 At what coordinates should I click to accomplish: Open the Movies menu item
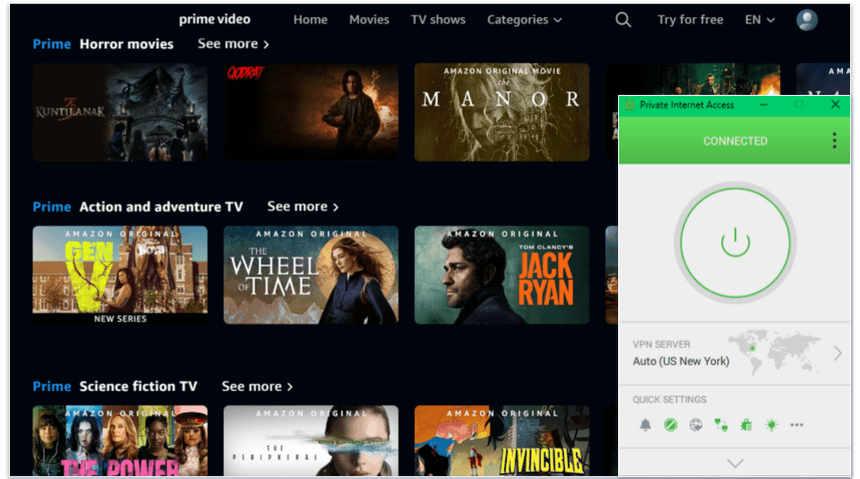point(369,20)
